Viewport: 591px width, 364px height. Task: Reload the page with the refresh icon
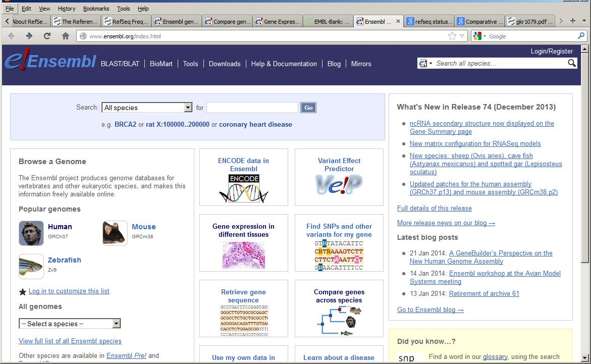(47, 36)
